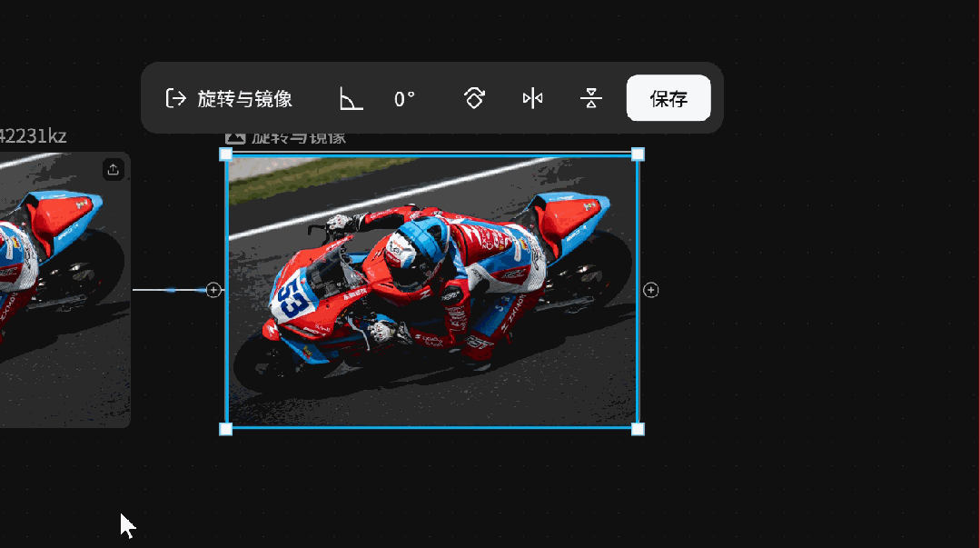This screenshot has width=980, height=548.
Task: Click the vertical flip icon
Action: [x=590, y=98]
